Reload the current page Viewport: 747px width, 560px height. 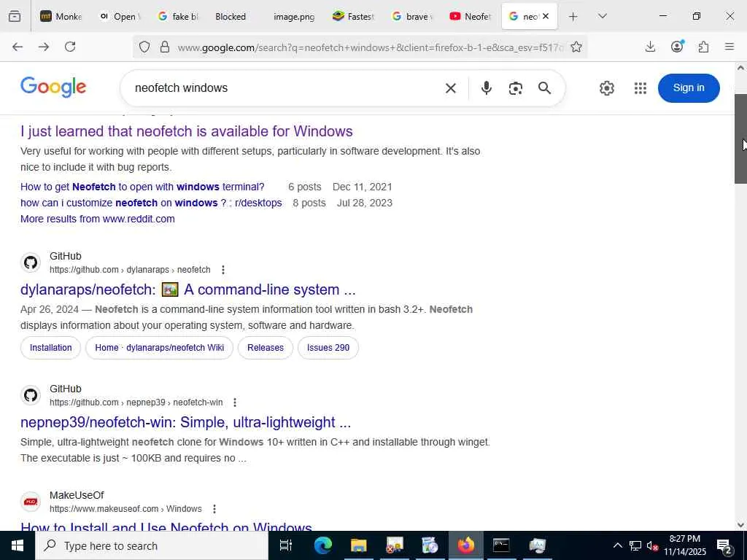tap(70, 47)
